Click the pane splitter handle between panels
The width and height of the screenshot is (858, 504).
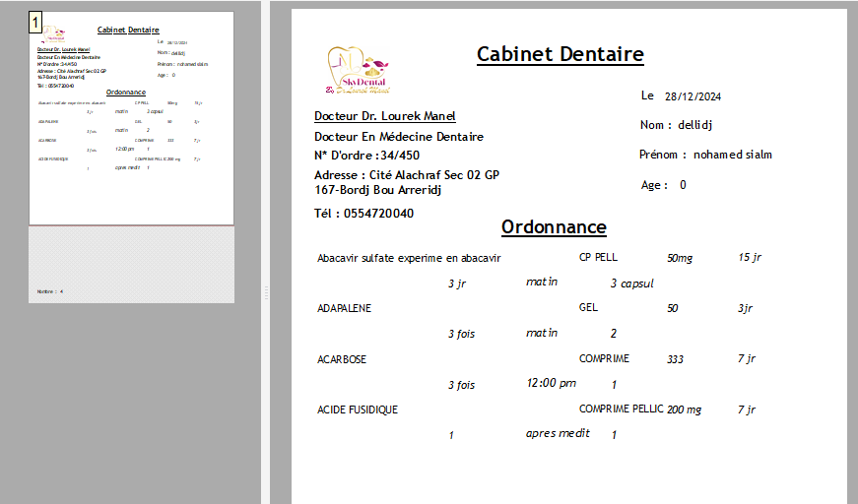point(264,292)
